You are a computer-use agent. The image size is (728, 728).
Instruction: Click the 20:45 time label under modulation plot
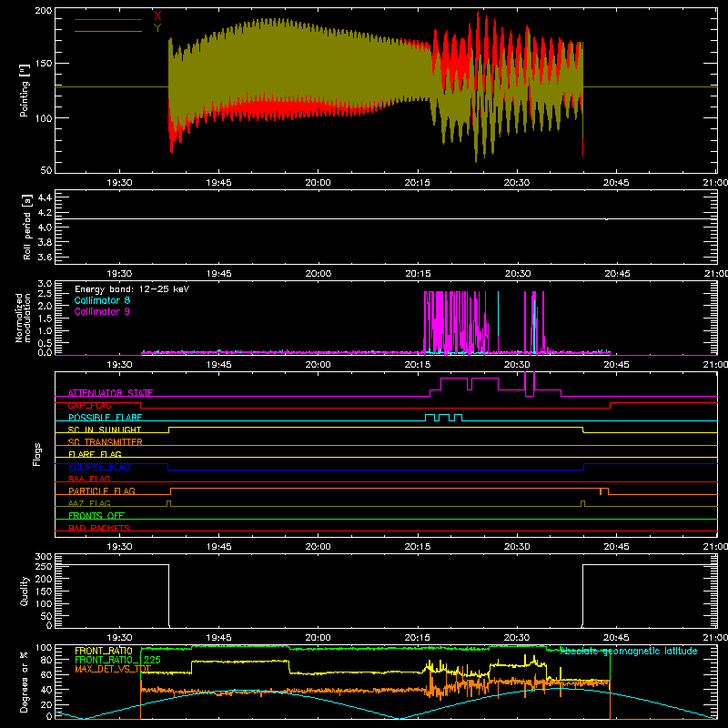coord(616,365)
